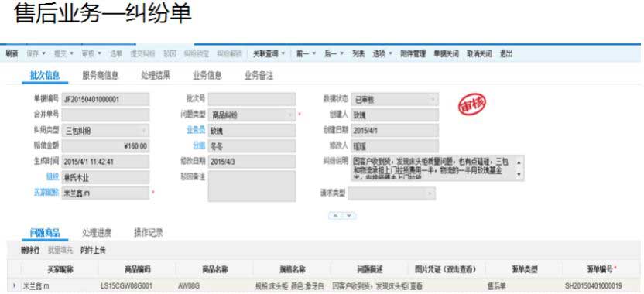The image size is (644, 294).
Task: Select the cell SH20150401000019
Action: (x=601, y=285)
